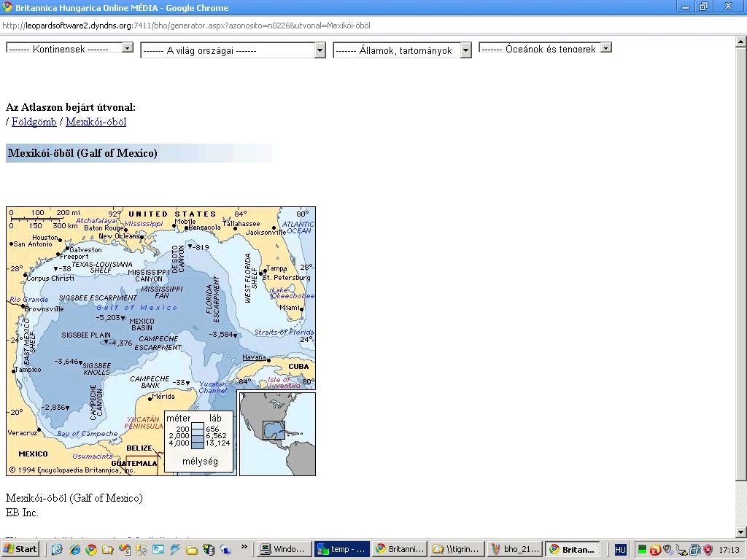Follow the Mexikói-öböl breadcrumb link
The width and height of the screenshot is (747, 560).
tap(96, 122)
